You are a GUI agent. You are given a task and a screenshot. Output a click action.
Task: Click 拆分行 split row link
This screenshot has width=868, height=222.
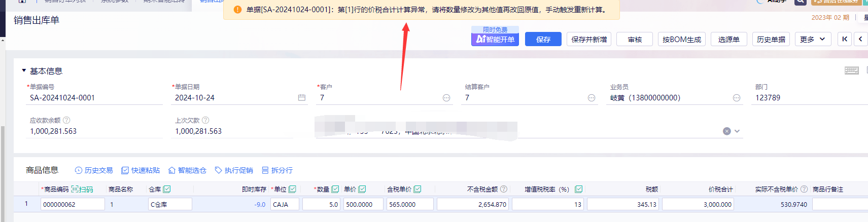[277, 170]
